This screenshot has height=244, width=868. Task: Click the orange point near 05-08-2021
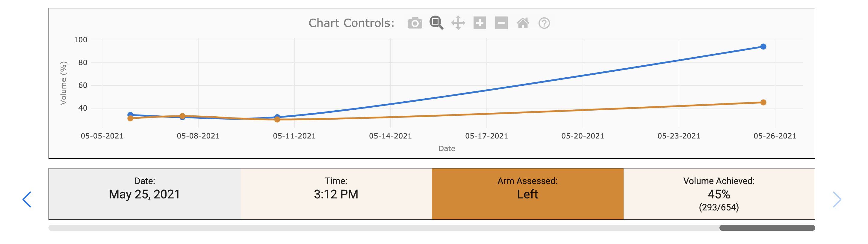pyautogui.click(x=182, y=116)
